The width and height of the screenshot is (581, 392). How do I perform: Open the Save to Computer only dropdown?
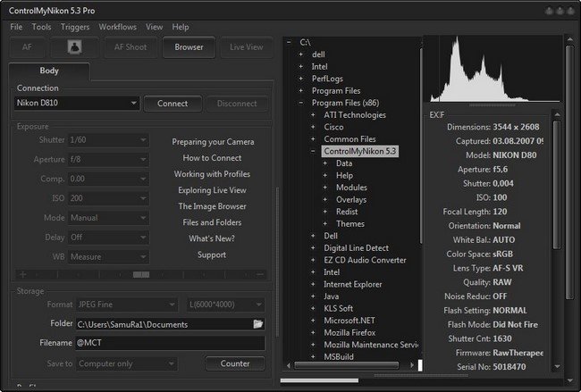127,363
